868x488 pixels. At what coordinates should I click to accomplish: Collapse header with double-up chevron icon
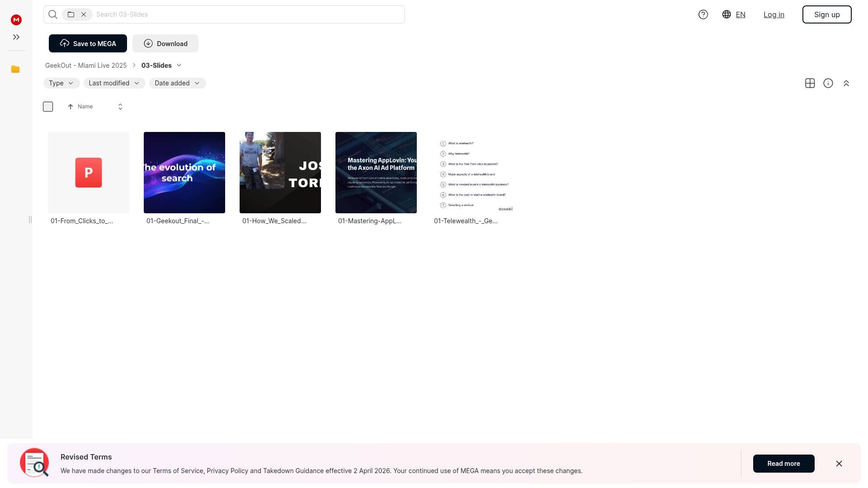tap(846, 83)
